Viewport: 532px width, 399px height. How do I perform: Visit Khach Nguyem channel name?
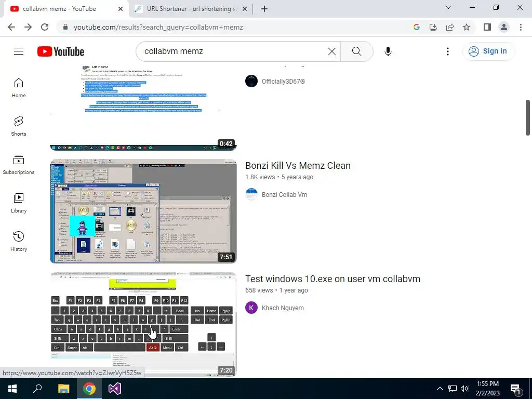point(283,308)
